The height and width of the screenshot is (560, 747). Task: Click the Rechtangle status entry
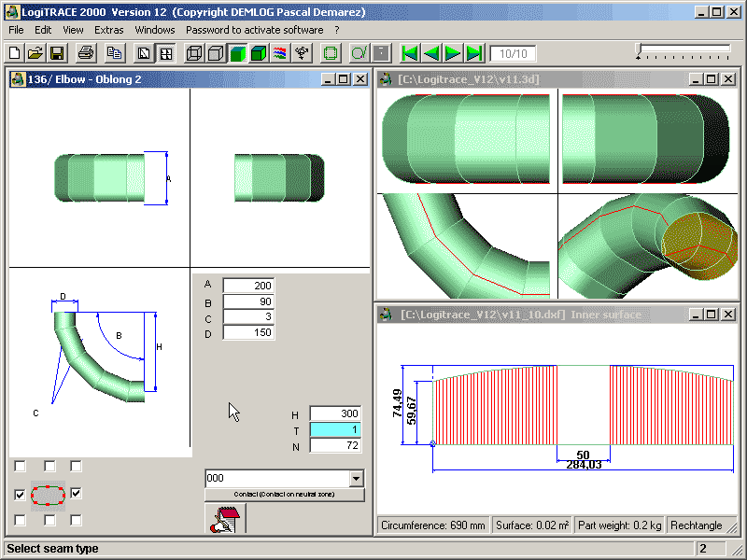pos(696,525)
